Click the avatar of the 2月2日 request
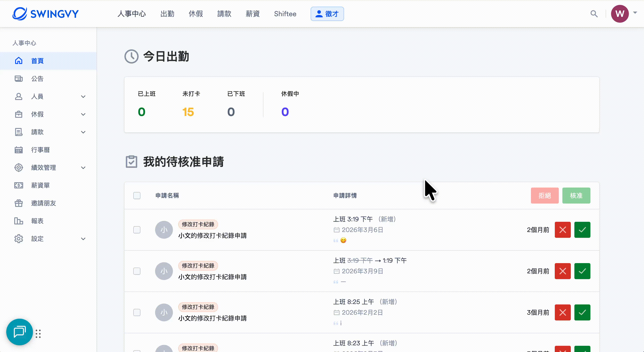 164,312
